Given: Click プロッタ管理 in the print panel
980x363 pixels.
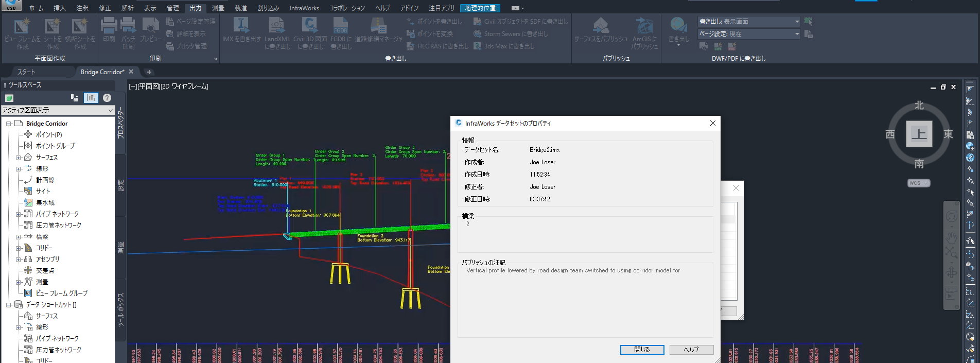Looking at the screenshot, I should 186,46.
